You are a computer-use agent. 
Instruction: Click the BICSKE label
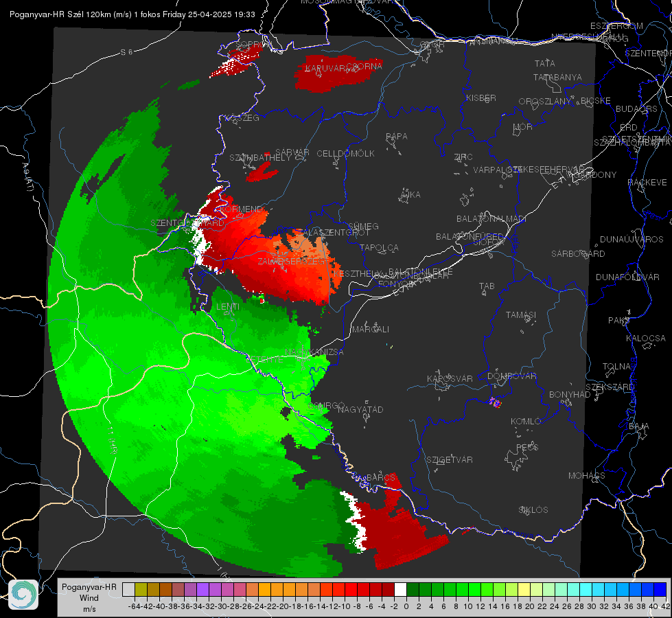(x=595, y=100)
